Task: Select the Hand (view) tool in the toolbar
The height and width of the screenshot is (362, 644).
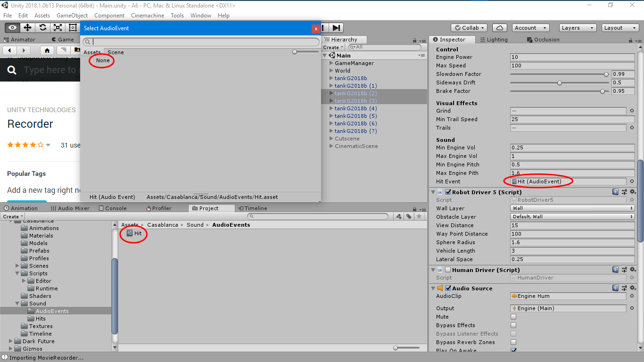Action: point(12,28)
